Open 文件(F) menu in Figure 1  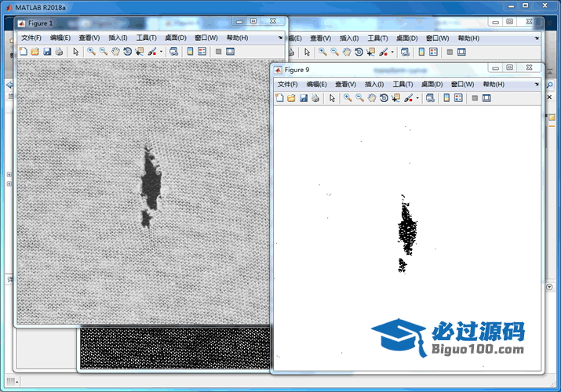pos(31,38)
